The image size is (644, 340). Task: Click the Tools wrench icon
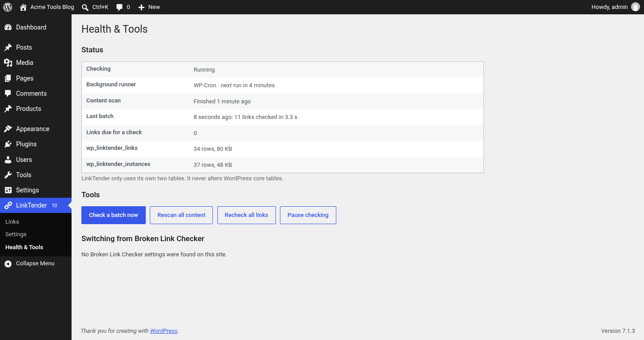point(8,175)
